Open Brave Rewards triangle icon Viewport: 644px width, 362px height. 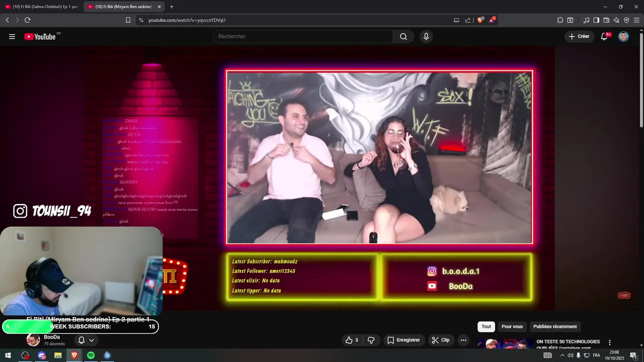click(x=492, y=20)
